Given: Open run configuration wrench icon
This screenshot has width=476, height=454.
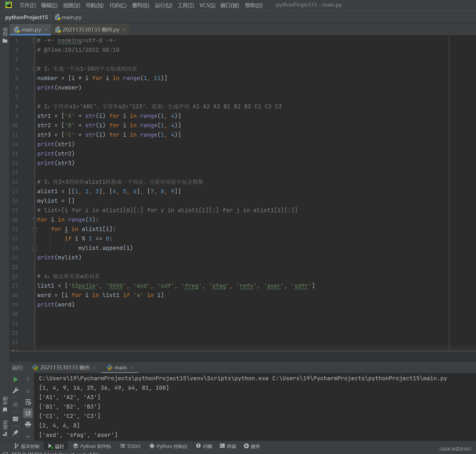Looking at the screenshot, I should pyautogui.click(x=16, y=391).
